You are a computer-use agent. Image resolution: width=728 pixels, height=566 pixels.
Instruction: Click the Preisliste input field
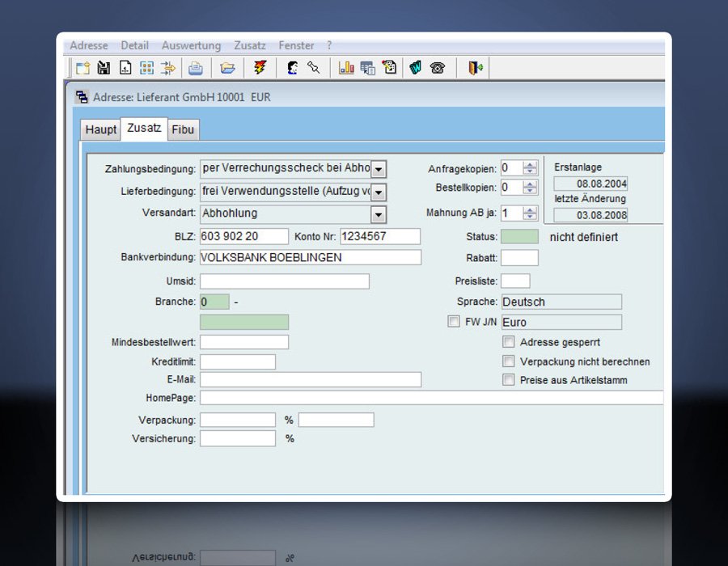(x=515, y=281)
